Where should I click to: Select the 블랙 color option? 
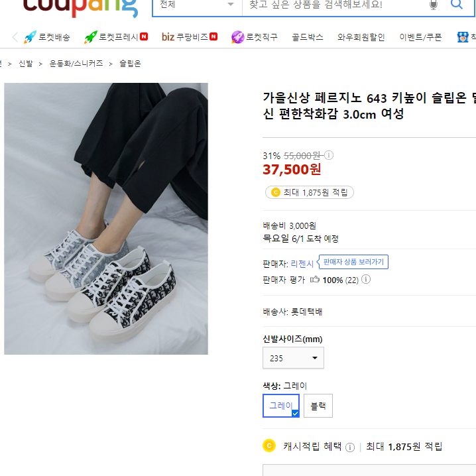coord(318,406)
